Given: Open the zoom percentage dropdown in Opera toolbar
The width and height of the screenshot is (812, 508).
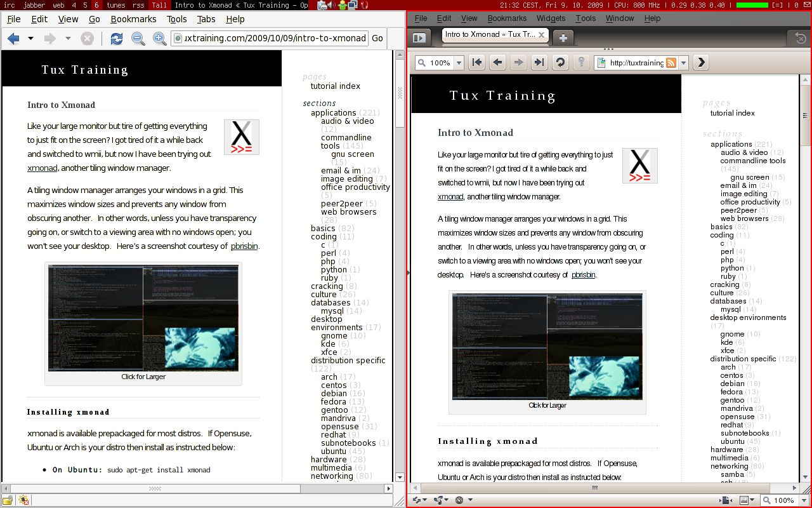Looking at the screenshot, I should [x=459, y=63].
